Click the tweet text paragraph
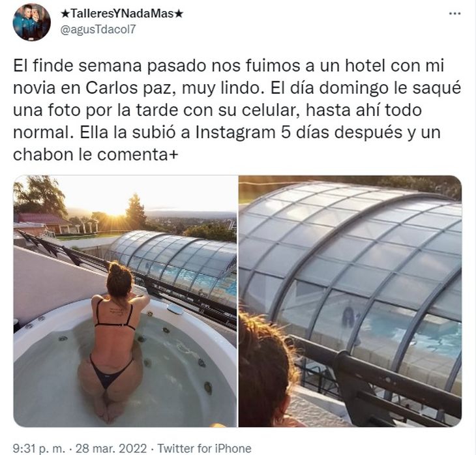Viewport: 476px width, 455px height. 237,110
